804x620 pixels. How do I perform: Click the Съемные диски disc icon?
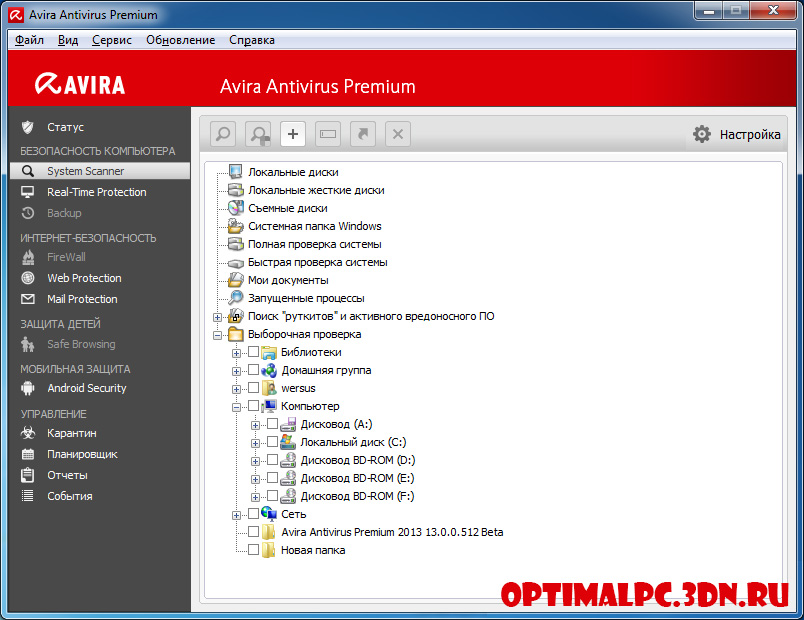[x=235, y=208]
